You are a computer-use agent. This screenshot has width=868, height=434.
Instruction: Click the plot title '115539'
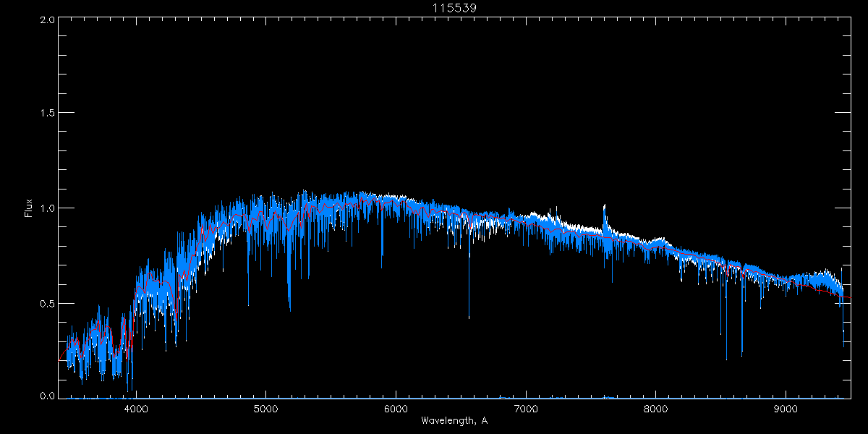coord(454,7)
